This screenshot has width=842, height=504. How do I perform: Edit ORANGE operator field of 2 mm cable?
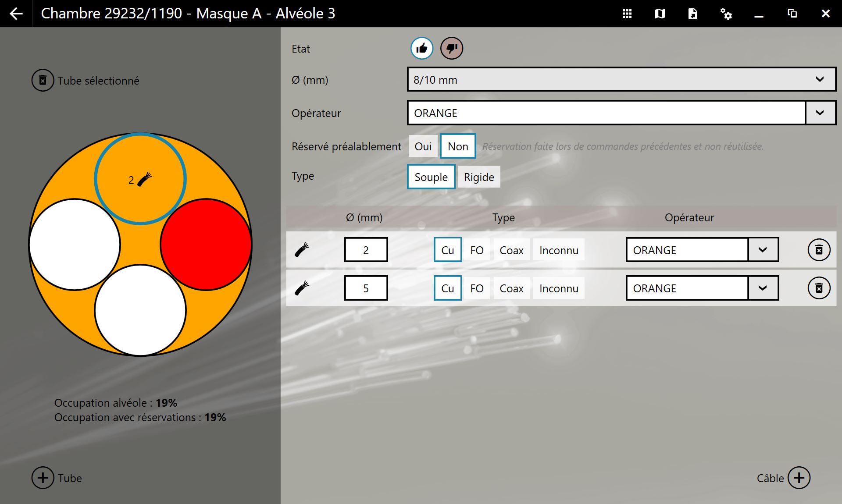(x=687, y=250)
